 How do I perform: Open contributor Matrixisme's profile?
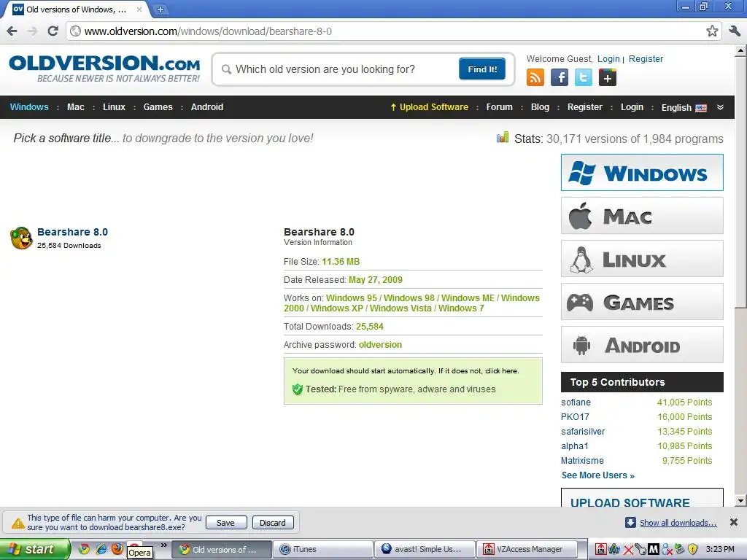pos(582,461)
